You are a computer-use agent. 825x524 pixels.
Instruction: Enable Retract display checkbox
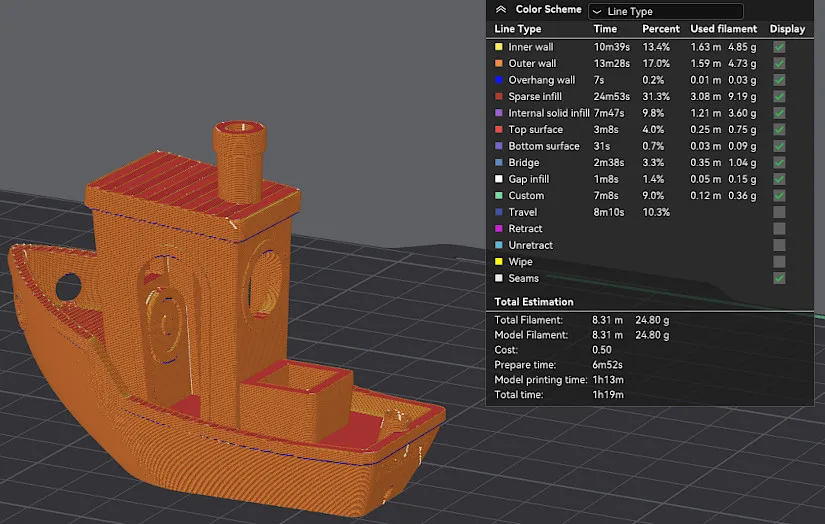[x=779, y=228]
